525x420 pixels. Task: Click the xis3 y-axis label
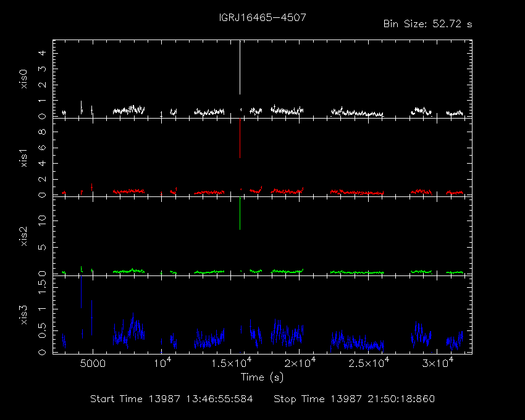pos(24,314)
